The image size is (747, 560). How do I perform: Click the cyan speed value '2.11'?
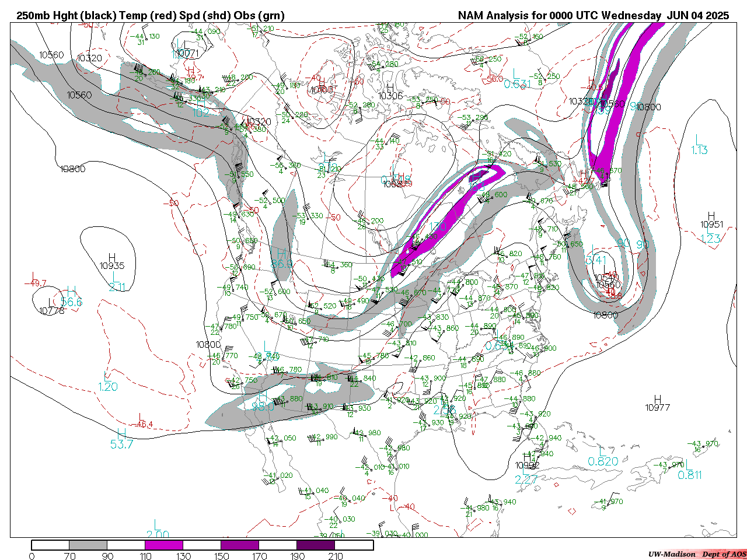click(117, 287)
